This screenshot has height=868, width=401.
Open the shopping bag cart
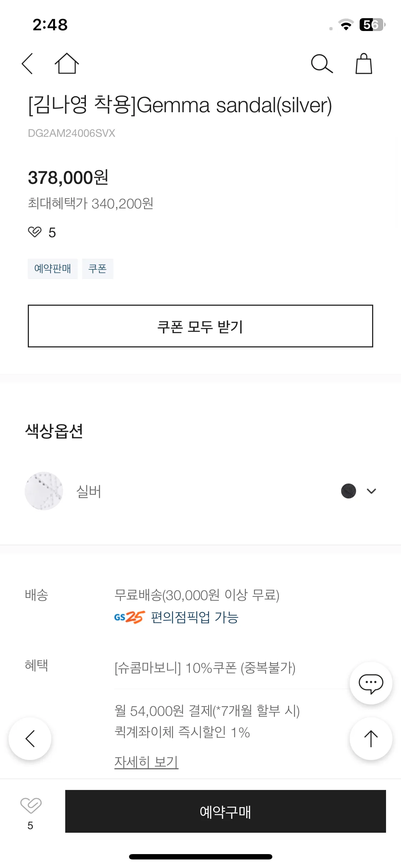coord(364,64)
